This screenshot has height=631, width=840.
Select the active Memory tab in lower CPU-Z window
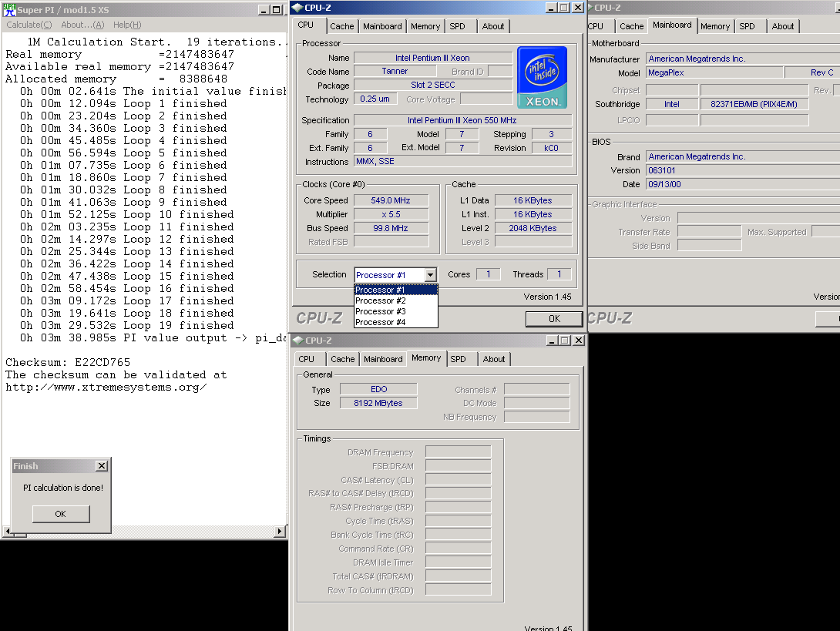(426, 357)
